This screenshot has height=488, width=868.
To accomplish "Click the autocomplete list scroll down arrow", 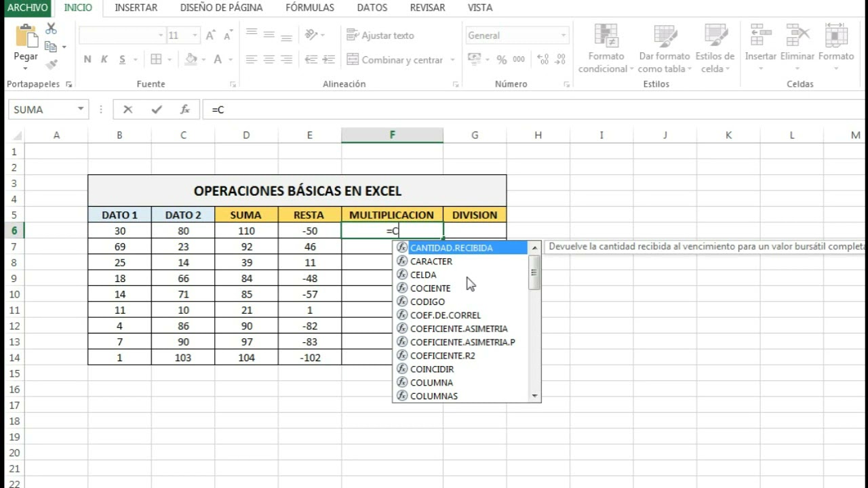I will (534, 396).
